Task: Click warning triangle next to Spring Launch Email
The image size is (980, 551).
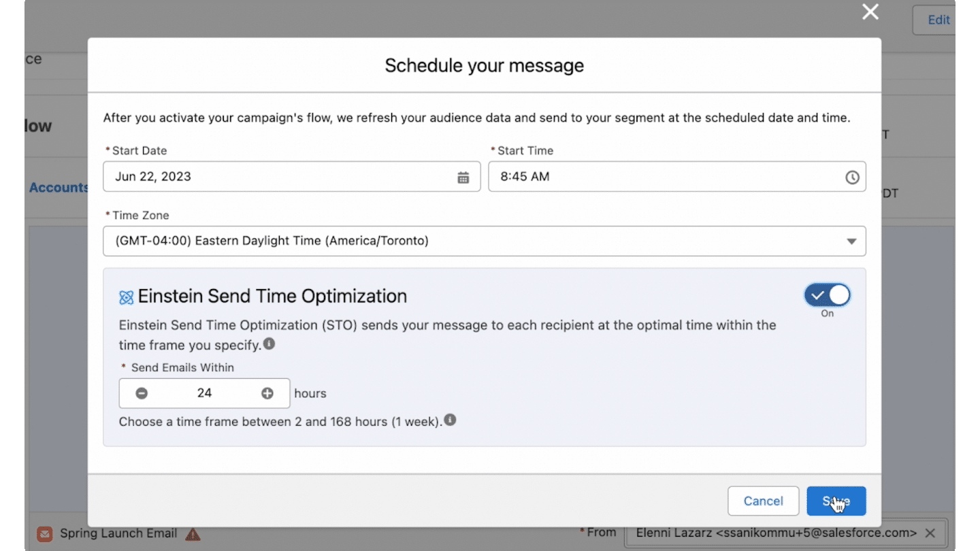Action: [x=193, y=534]
